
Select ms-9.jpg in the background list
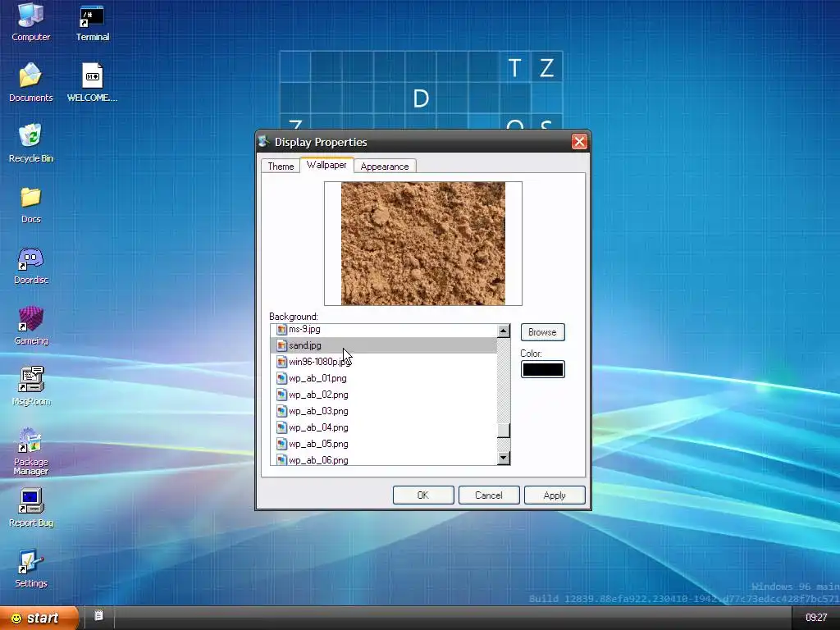tap(384, 329)
